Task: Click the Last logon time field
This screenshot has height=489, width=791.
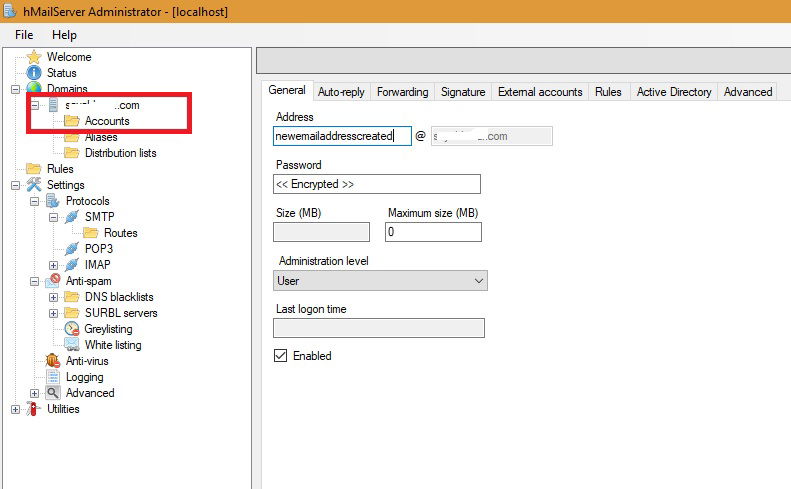Action: click(379, 328)
